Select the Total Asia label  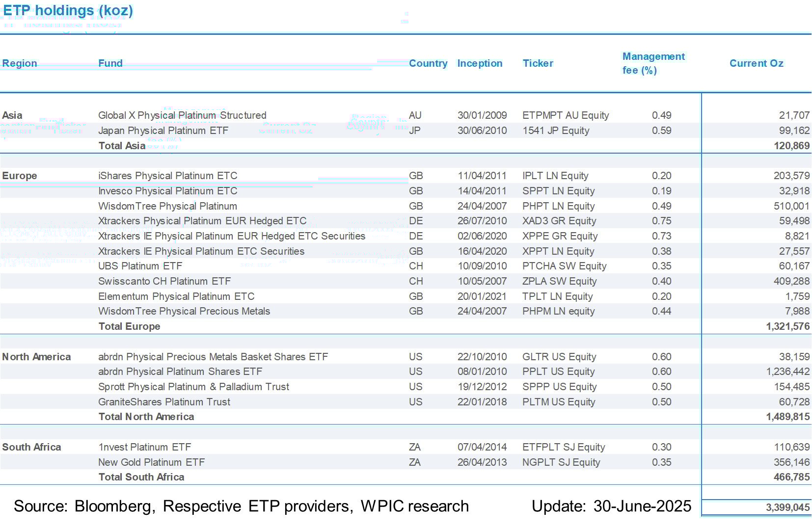[122, 146]
